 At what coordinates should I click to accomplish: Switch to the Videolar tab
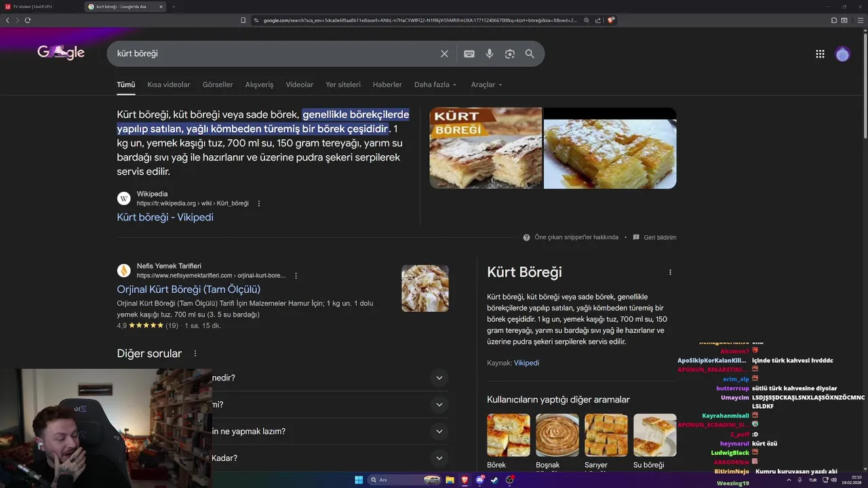point(300,85)
